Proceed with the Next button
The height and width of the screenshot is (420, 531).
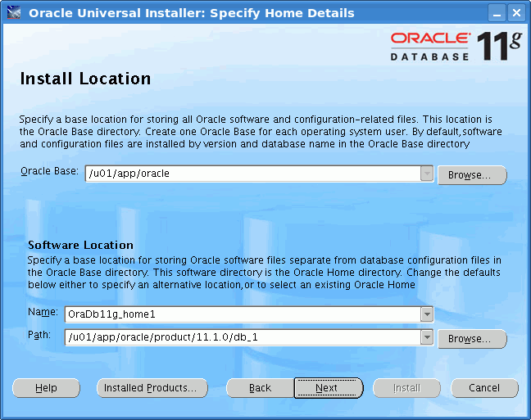[329, 388]
